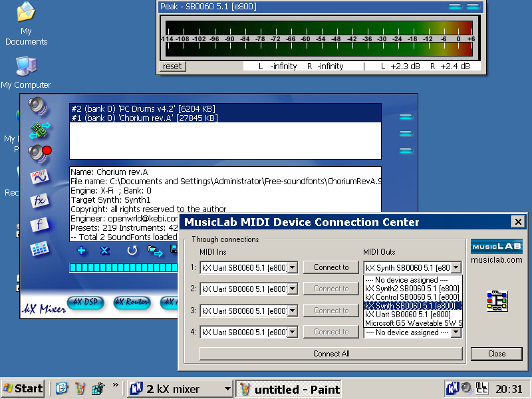Open the My Computer desktop icon

[x=26, y=73]
